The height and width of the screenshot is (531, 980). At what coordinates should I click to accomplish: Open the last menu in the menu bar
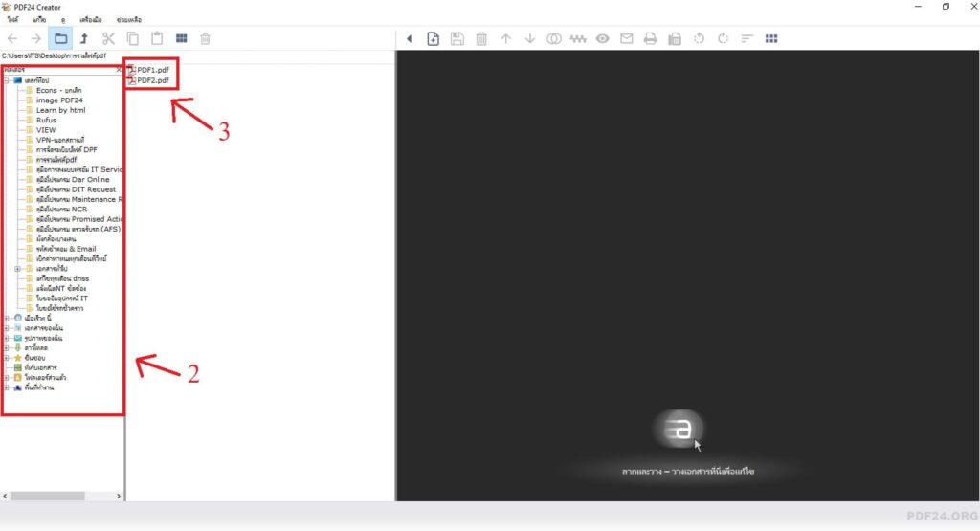(x=131, y=19)
